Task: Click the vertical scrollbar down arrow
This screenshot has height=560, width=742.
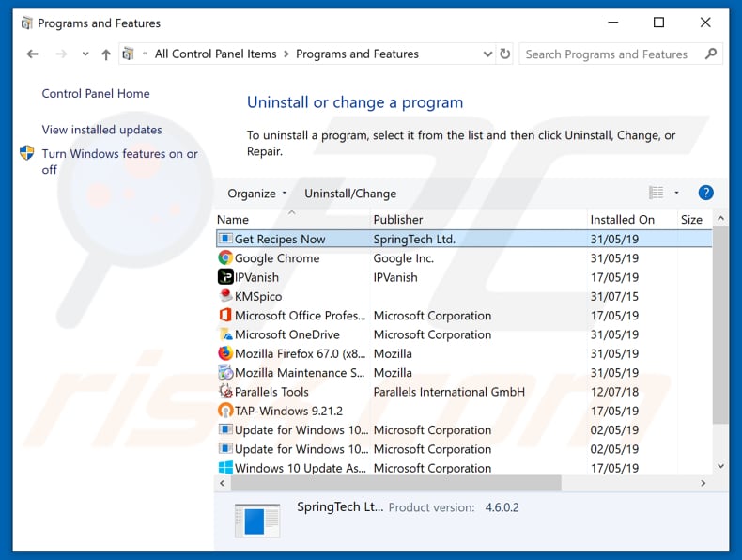Action: [720, 466]
